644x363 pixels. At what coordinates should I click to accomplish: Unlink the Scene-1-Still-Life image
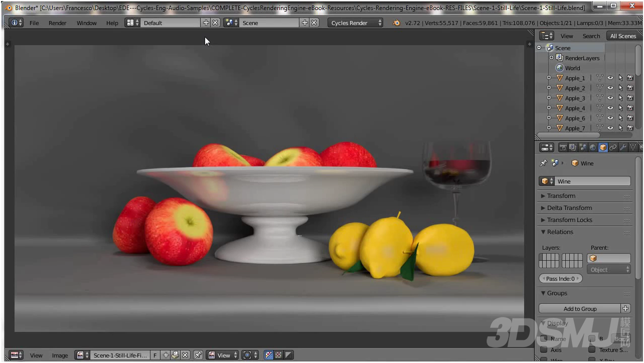tap(185, 355)
